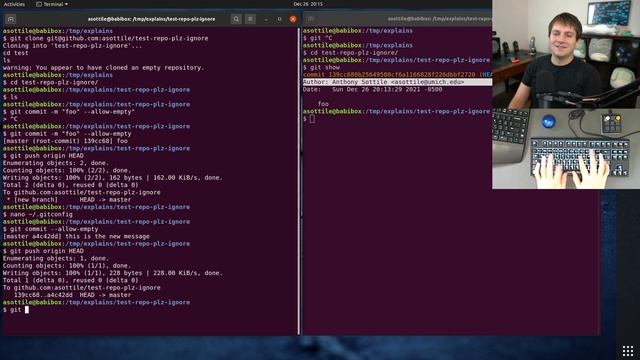Image resolution: width=640 pixels, height=360 pixels.
Task: Click the 'cloned an empty repository' warning
Action: 103,68
